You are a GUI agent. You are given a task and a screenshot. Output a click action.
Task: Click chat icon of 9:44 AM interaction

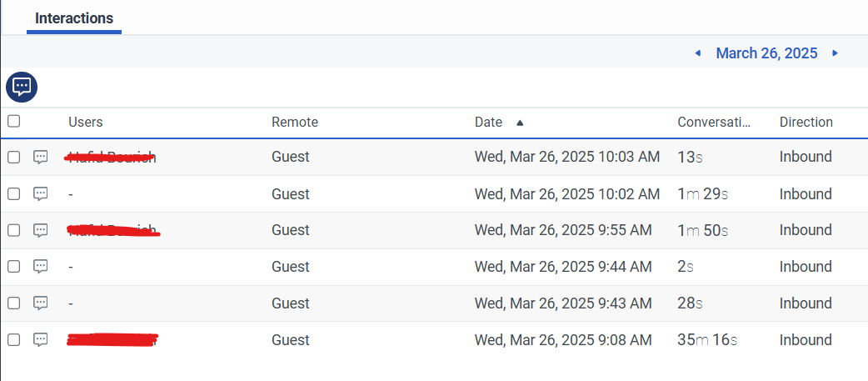tap(40, 267)
